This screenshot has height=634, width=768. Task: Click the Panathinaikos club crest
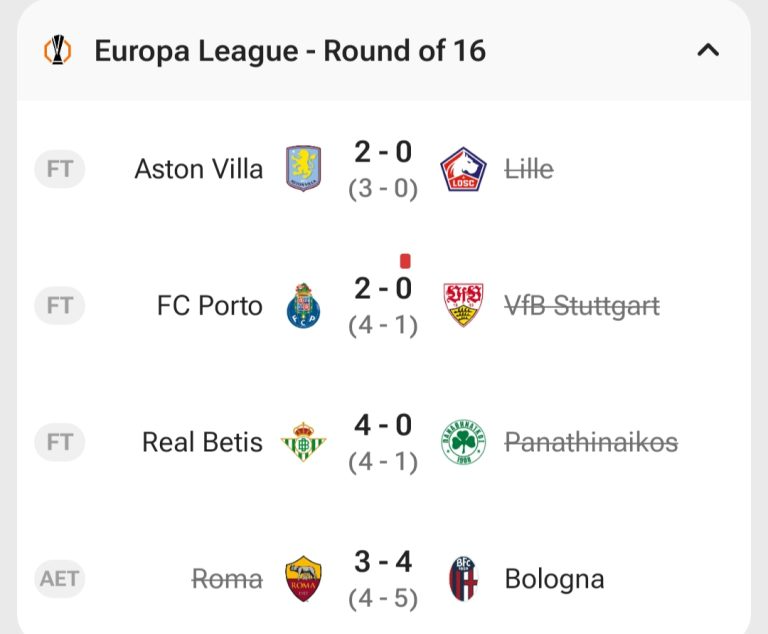click(x=463, y=442)
